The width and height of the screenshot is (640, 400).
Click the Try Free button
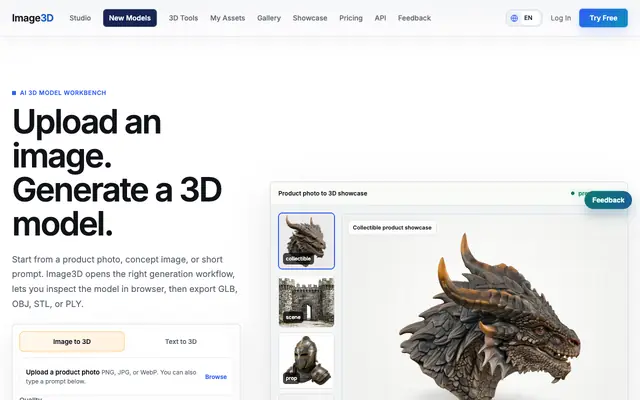tap(603, 18)
